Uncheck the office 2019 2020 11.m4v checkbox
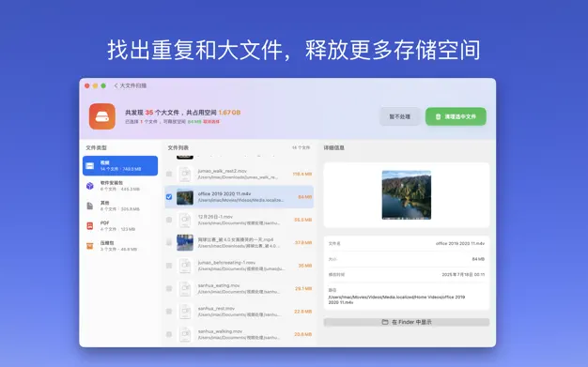This screenshot has height=367, width=588. point(169,197)
